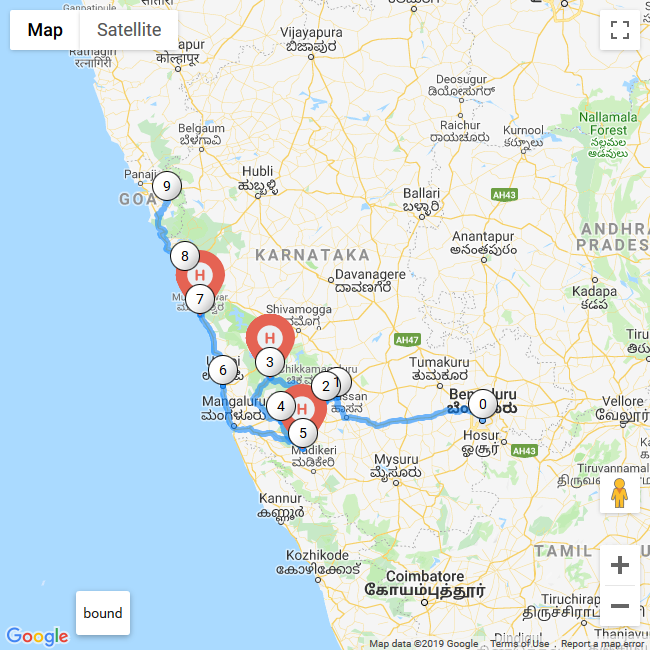This screenshot has width=650, height=650.
Task: Select waypoint marker 2 near Hassan
Action: point(325,386)
